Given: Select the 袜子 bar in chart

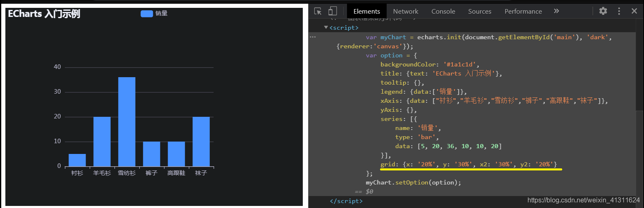Looking at the screenshot, I should (x=201, y=142).
